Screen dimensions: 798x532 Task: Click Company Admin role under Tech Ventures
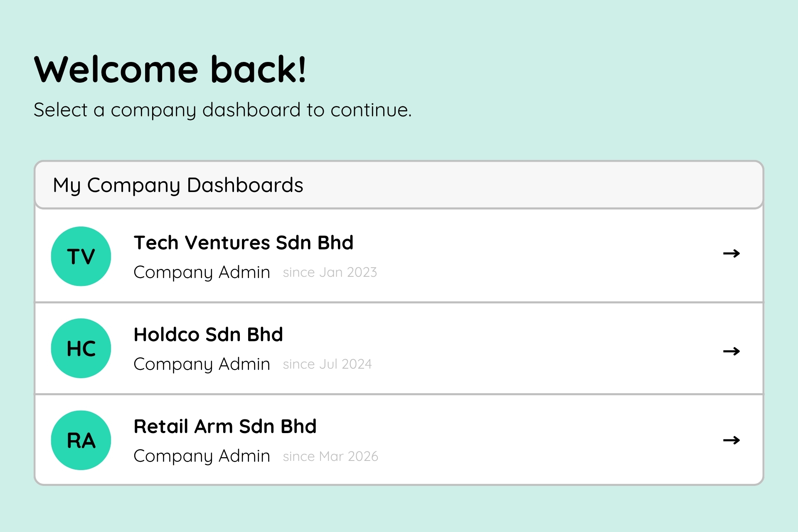(x=202, y=272)
